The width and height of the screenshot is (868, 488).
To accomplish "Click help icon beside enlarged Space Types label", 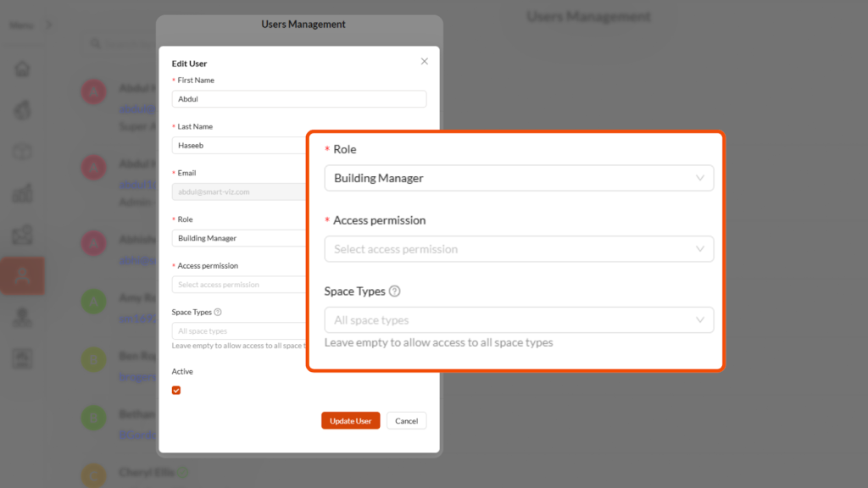I will 394,291.
